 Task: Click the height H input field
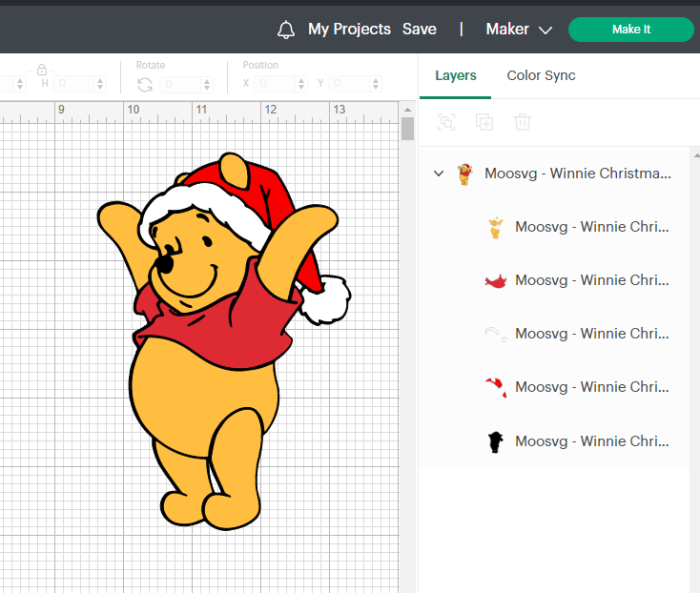pos(74,84)
